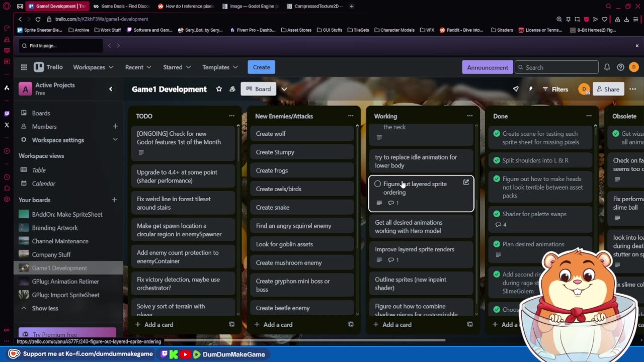Uncheck Create scene for testing sprite sheet

point(497,134)
